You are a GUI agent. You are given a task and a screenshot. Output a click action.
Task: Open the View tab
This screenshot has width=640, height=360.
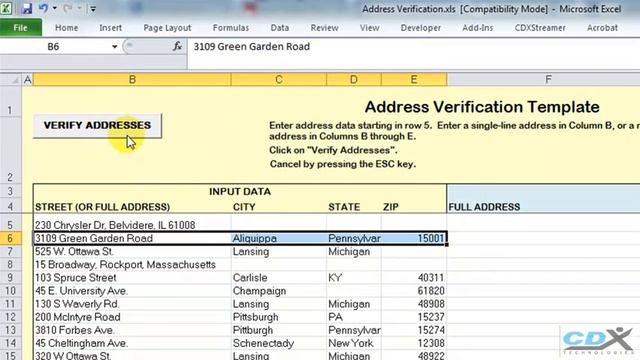click(x=369, y=28)
